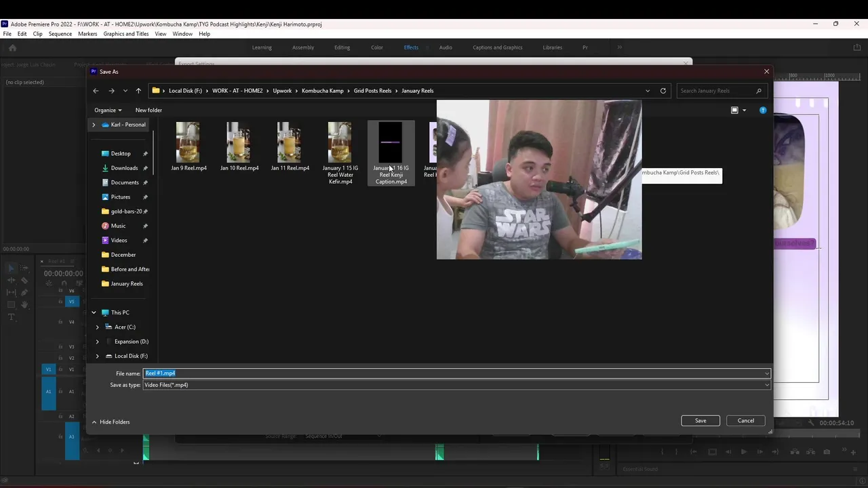Open the Save As help button
Viewport: 868px width, 488px height.
pyautogui.click(x=763, y=110)
